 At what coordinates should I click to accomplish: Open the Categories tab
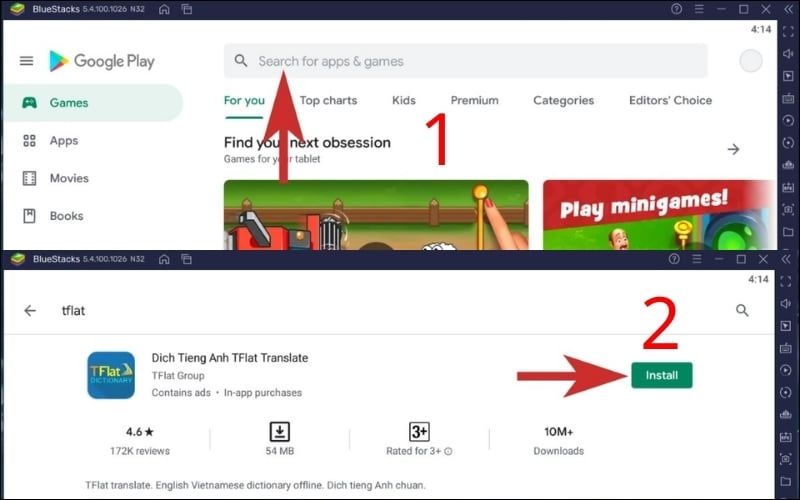(563, 101)
